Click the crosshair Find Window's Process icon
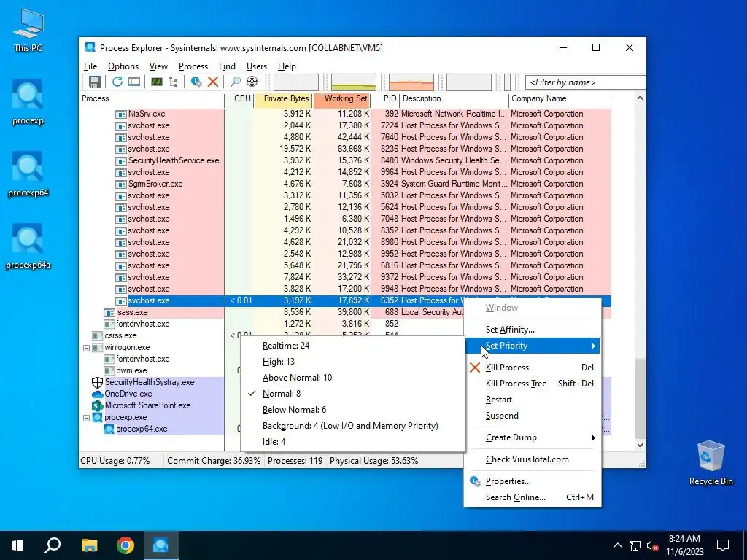This screenshot has width=747, height=560. click(x=252, y=82)
